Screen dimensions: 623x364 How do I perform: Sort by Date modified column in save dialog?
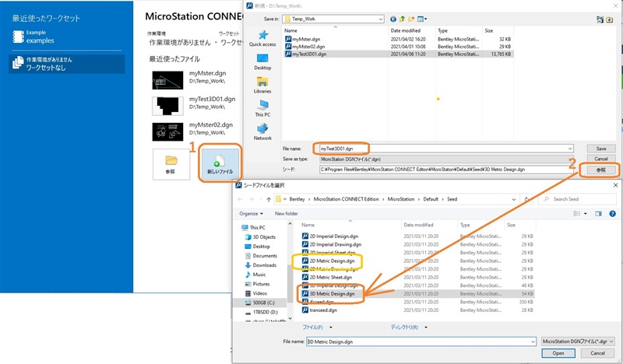(x=405, y=30)
